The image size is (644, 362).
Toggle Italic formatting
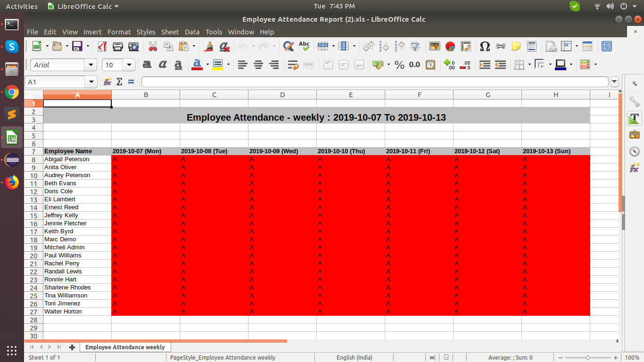click(163, 65)
